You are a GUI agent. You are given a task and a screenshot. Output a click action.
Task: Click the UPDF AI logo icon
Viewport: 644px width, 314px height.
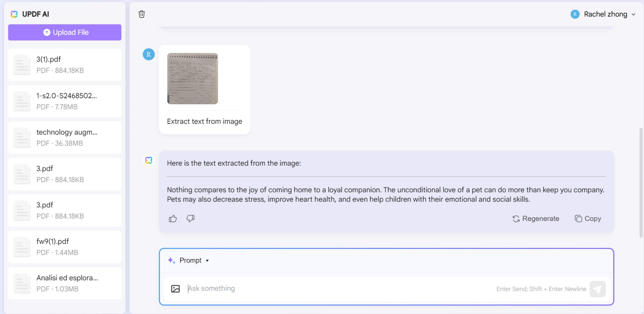click(x=14, y=14)
